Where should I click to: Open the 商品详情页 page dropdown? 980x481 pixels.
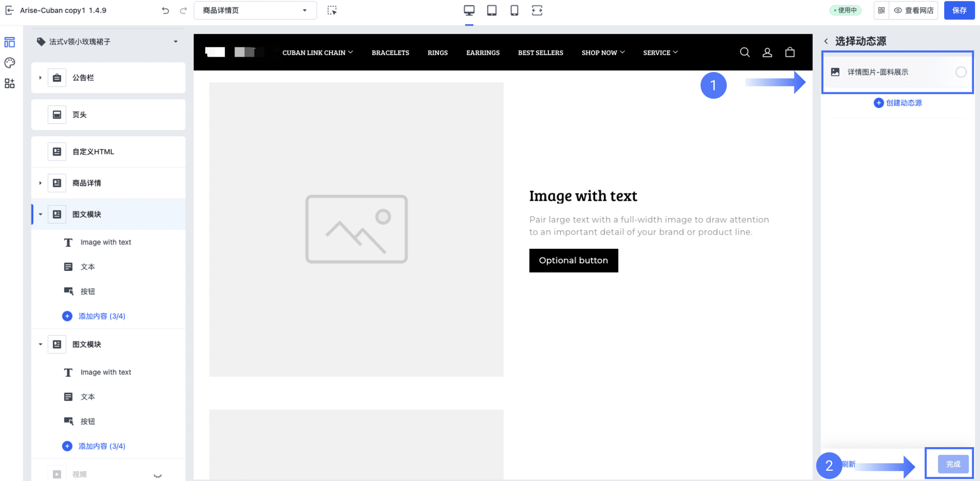[255, 10]
